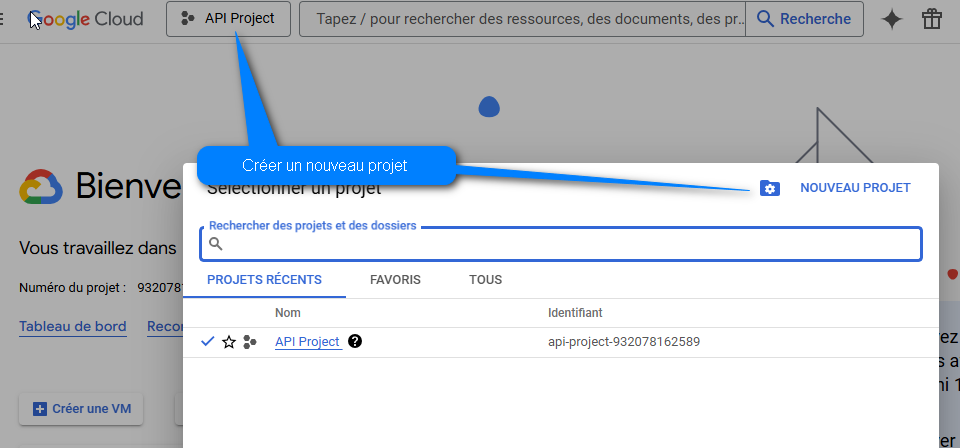Click identifier api-project-932078162589
Screen dimensions: 960x448
click(624, 342)
